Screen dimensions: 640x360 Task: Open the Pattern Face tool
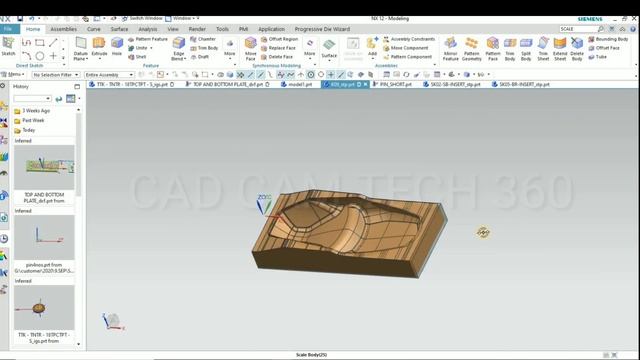pos(493,49)
